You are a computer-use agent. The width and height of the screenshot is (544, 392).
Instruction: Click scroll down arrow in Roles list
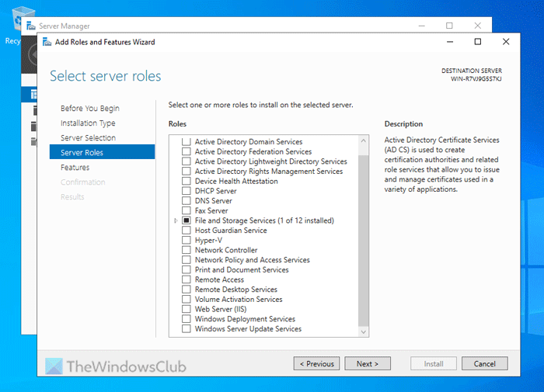363,332
